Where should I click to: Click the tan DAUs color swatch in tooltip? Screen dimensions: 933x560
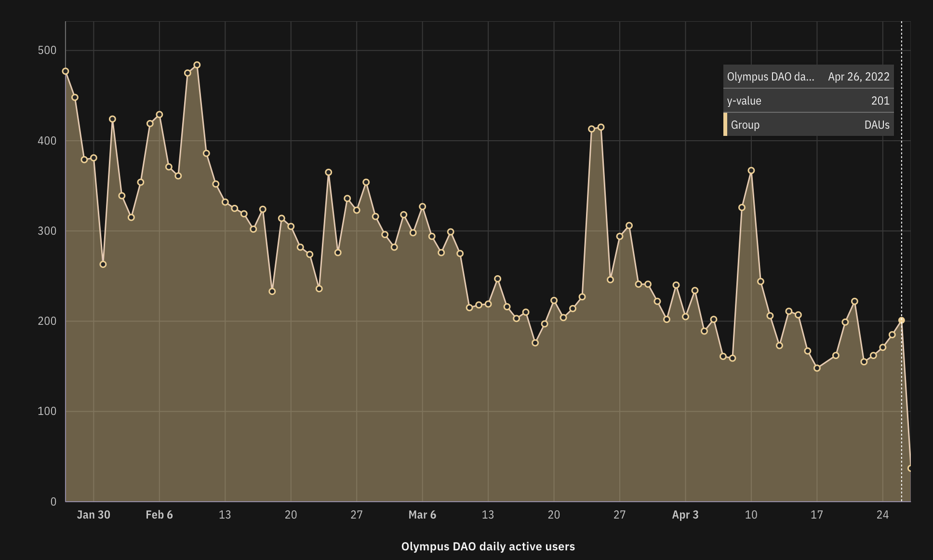click(725, 124)
